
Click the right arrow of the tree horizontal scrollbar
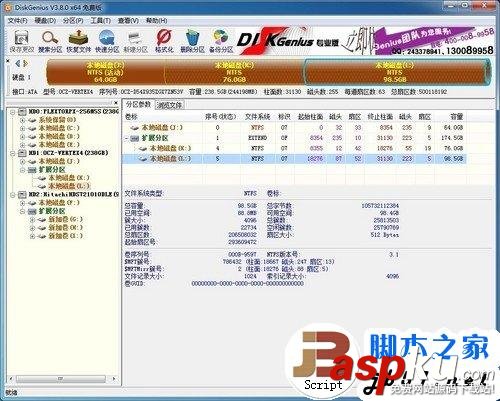pyautogui.click(x=114, y=379)
